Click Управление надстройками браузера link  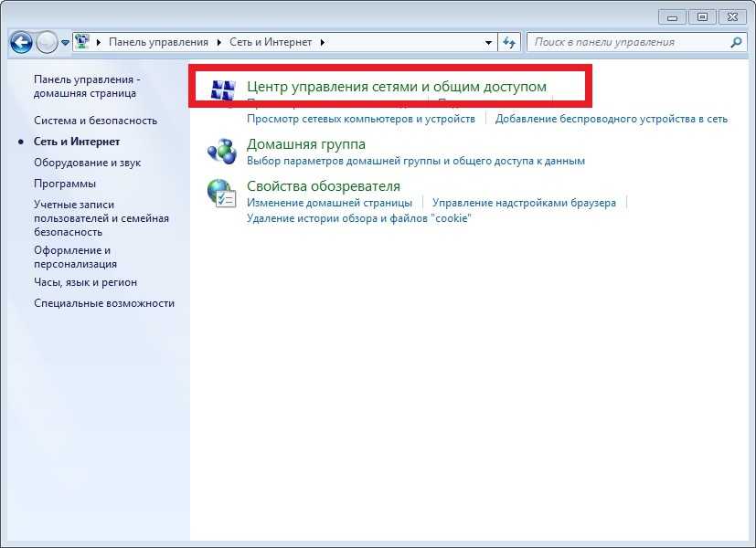pyautogui.click(x=524, y=203)
